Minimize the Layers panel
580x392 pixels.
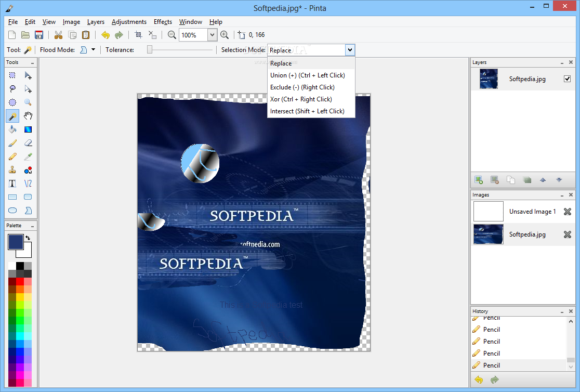click(x=562, y=62)
